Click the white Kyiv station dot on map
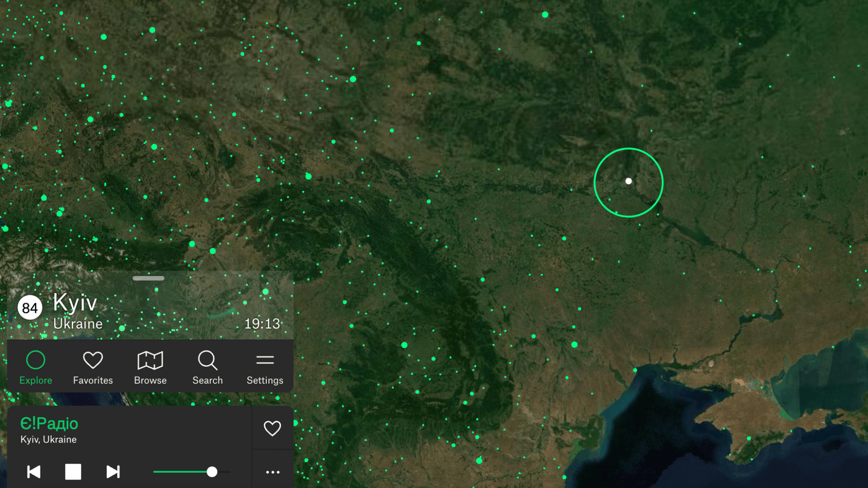868x488 pixels. [628, 181]
